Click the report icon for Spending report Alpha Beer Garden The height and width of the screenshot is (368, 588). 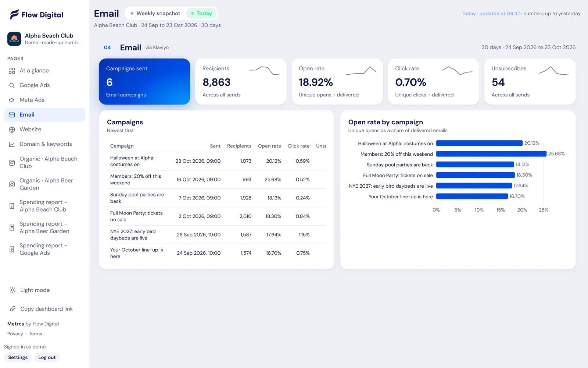coord(12,228)
